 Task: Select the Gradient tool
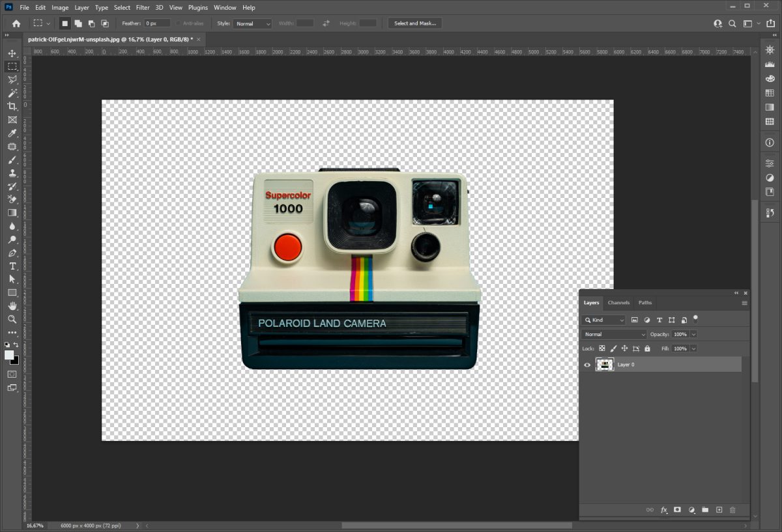(x=12, y=213)
